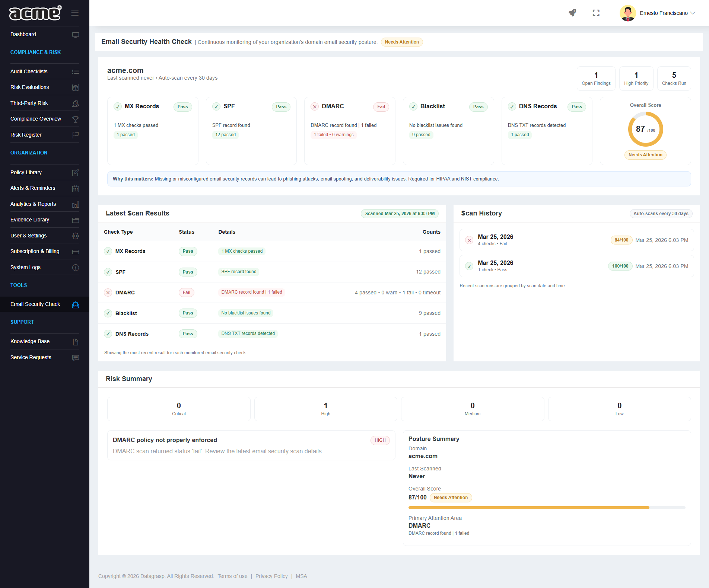The width and height of the screenshot is (709, 588).
Task: Click the Subscription & Billing card icon
Action: [x=76, y=252]
